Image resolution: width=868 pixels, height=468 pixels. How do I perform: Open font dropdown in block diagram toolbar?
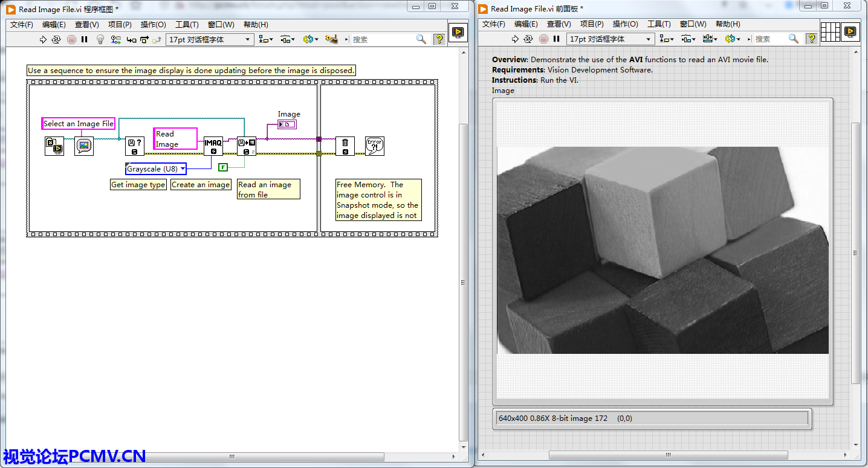click(209, 39)
